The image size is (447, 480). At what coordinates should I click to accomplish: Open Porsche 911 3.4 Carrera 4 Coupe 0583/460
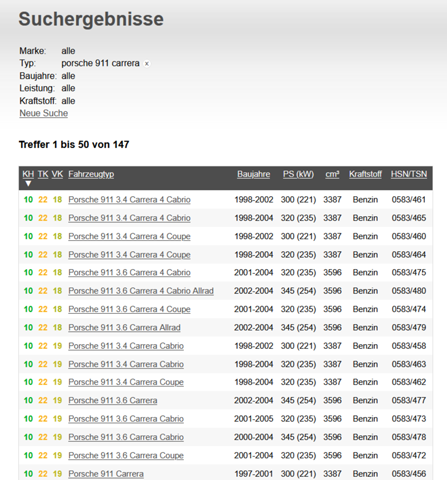click(x=129, y=236)
